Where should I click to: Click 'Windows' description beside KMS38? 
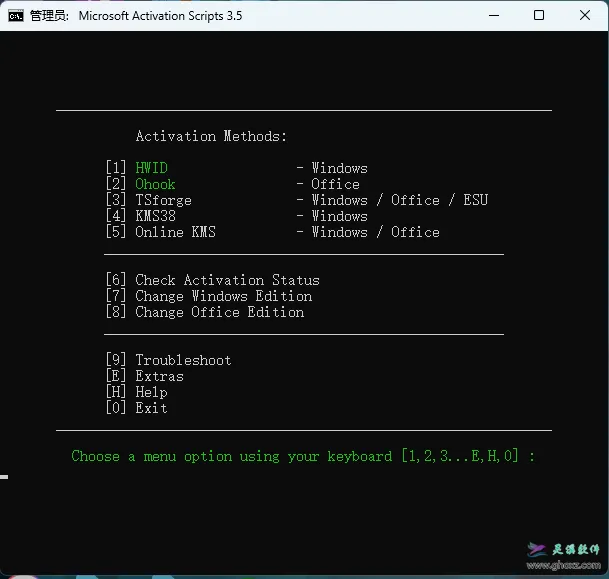point(339,216)
